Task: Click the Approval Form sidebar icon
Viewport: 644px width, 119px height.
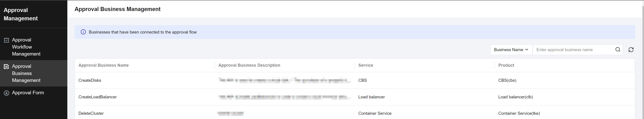Action: coord(6,93)
